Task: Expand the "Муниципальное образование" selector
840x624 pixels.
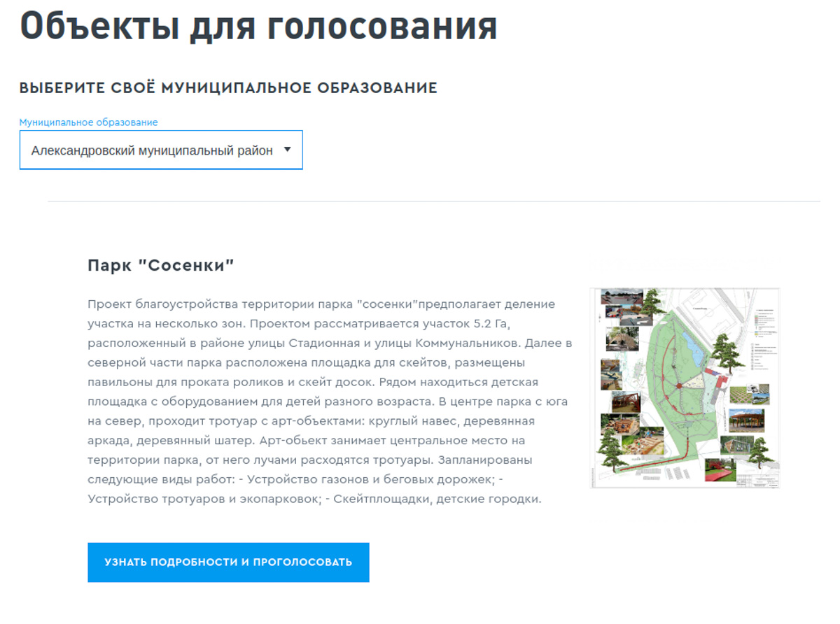Action: [161, 149]
